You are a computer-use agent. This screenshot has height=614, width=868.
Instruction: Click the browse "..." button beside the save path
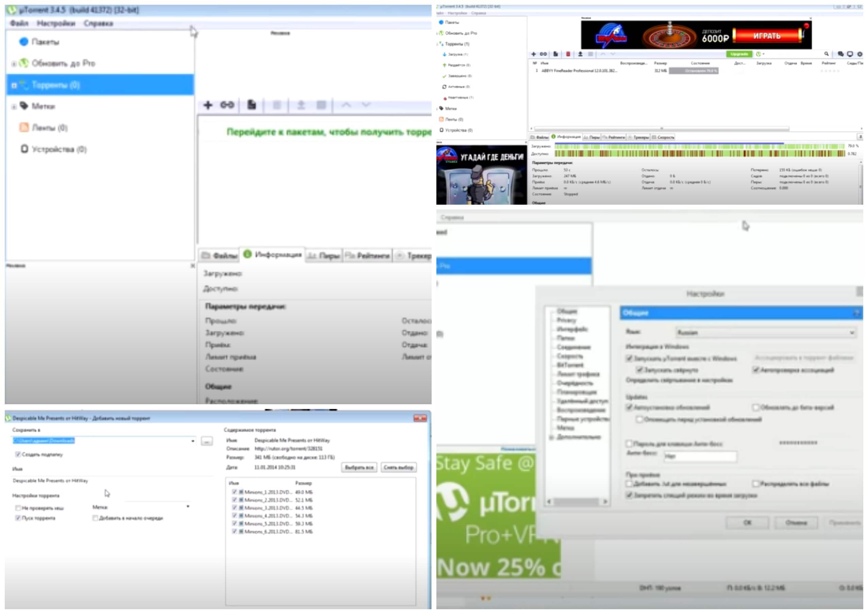click(206, 441)
